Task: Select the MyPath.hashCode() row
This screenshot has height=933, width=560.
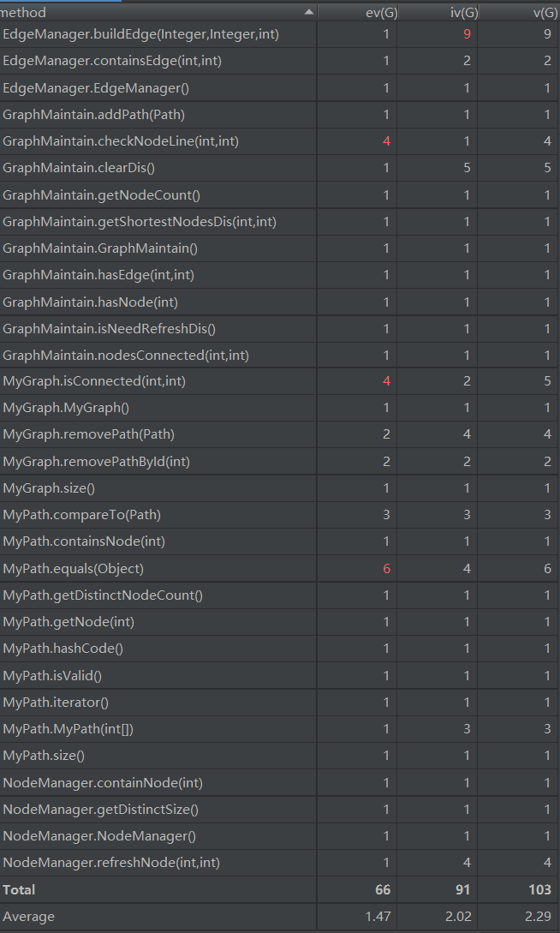Action: pyautogui.click(x=280, y=649)
